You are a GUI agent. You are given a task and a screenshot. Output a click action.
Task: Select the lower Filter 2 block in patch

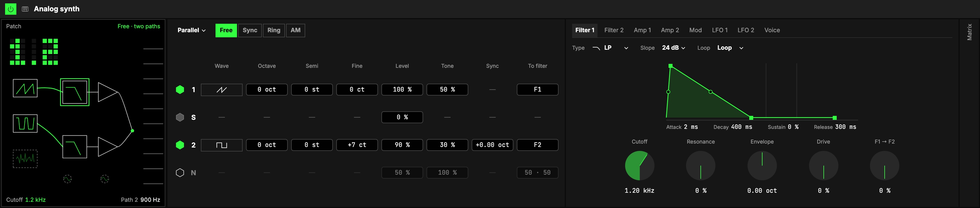click(x=74, y=147)
